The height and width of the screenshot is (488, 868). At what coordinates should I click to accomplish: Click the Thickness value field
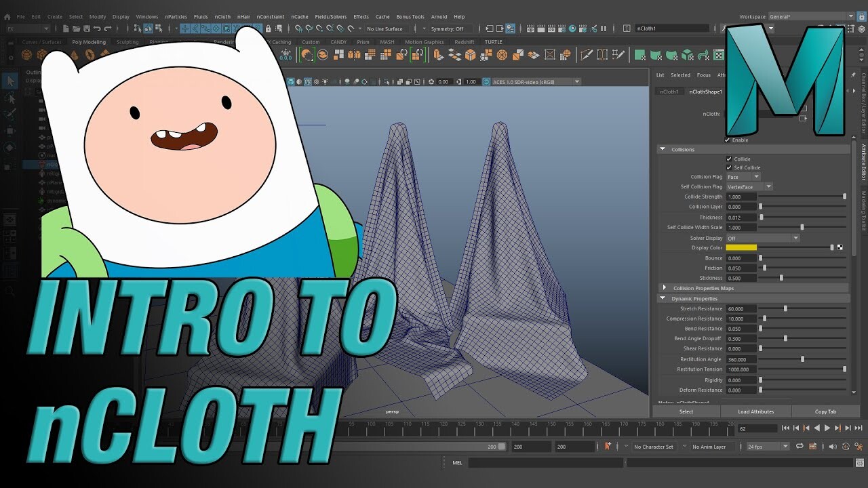(741, 218)
